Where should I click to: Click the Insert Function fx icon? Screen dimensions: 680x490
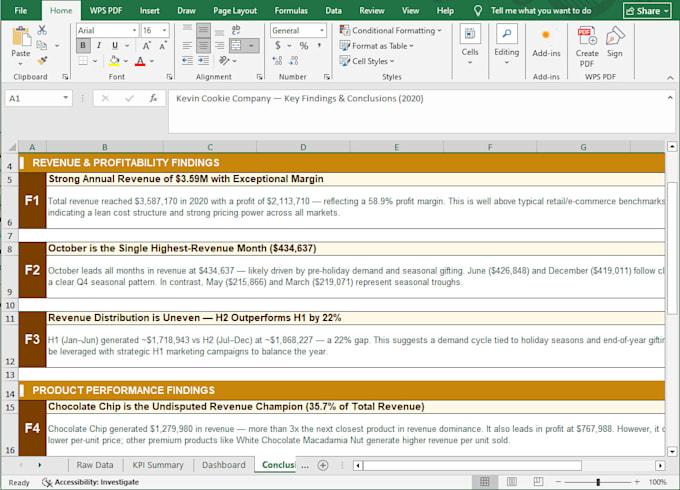click(x=153, y=98)
